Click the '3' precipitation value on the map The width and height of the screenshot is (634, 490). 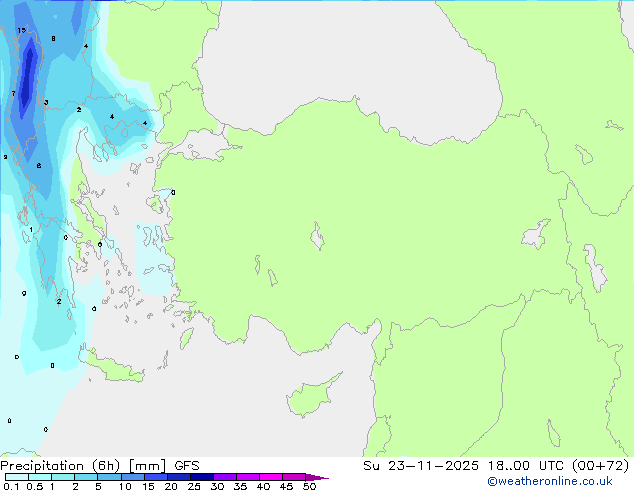point(46,103)
